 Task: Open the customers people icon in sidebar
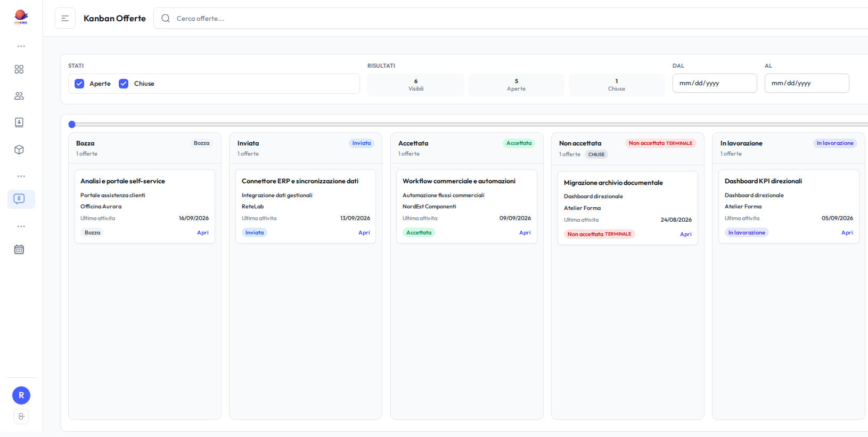pyautogui.click(x=19, y=96)
